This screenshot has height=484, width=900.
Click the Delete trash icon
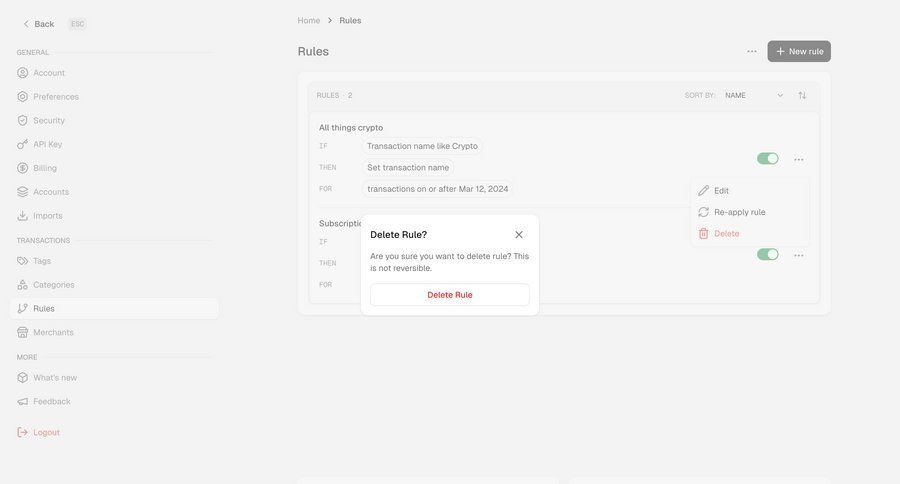(x=703, y=234)
